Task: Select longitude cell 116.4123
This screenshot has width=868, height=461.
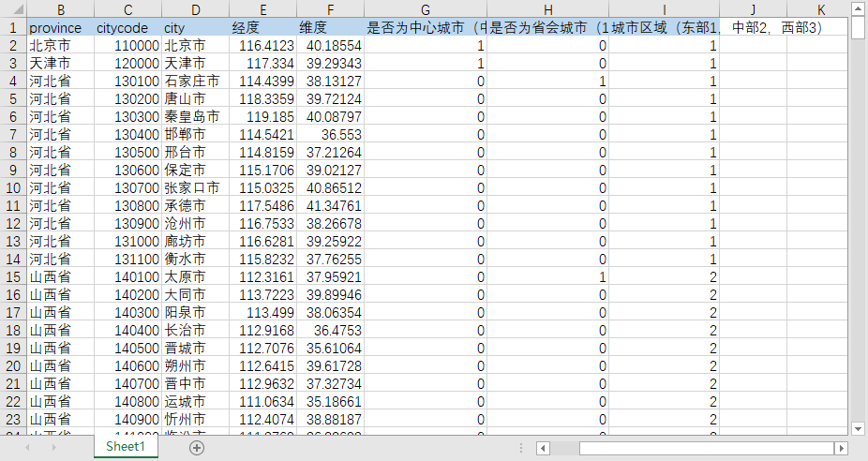Action: 263,45
